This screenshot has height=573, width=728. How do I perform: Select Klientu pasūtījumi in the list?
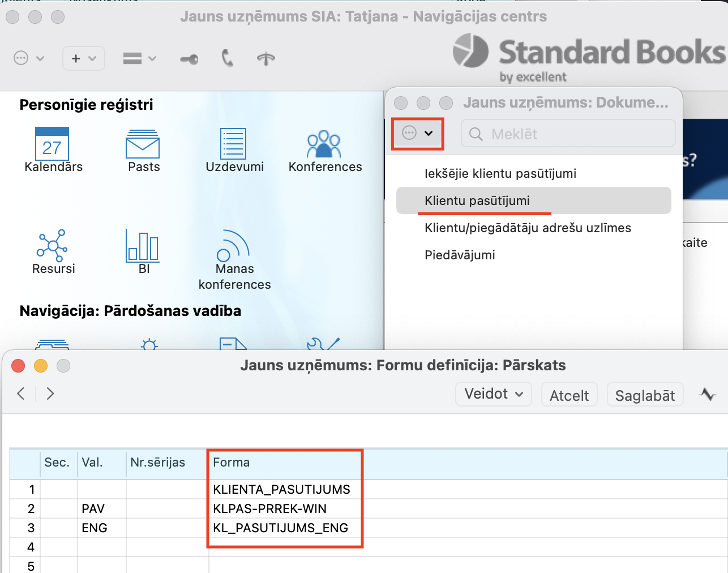(x=477, y=201)
